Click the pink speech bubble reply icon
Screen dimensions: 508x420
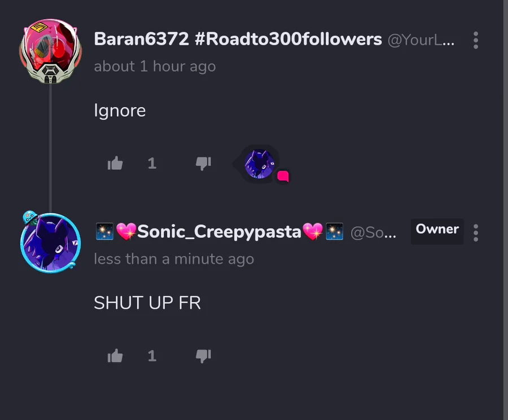coord(283,176)
